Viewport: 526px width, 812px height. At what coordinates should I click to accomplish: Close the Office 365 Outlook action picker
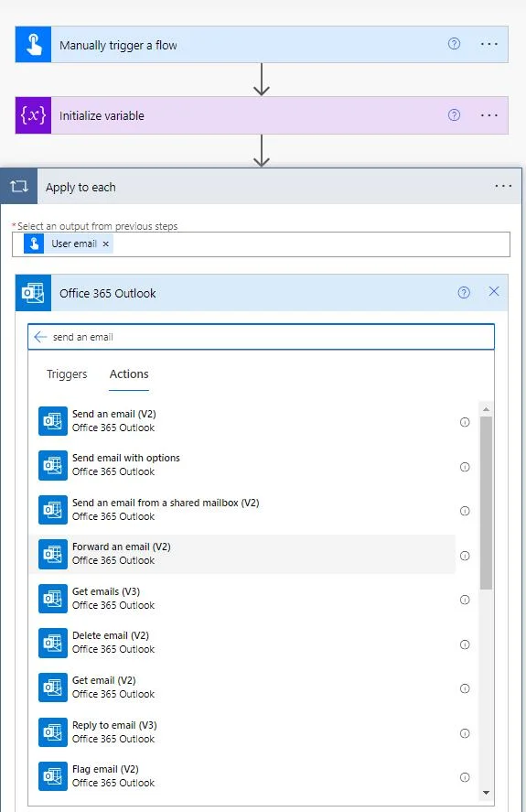click(x=494, y=291)
